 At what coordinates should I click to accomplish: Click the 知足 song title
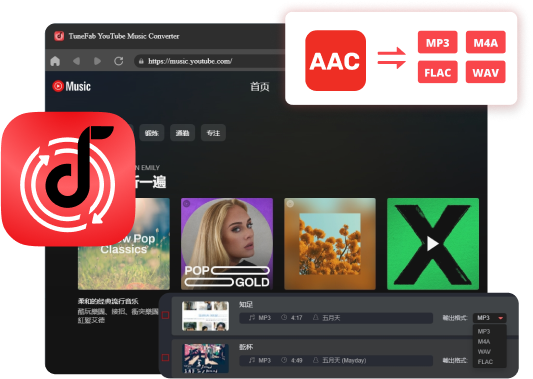coord(246,305)
